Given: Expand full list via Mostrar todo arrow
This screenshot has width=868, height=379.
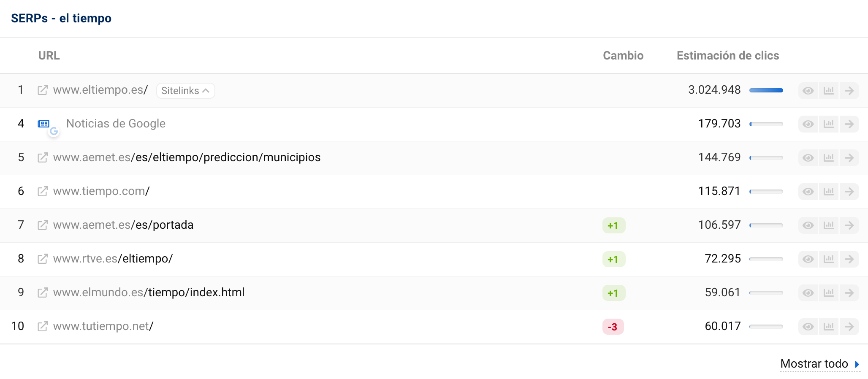Looking at the screenshot, I should coord(857,364).
